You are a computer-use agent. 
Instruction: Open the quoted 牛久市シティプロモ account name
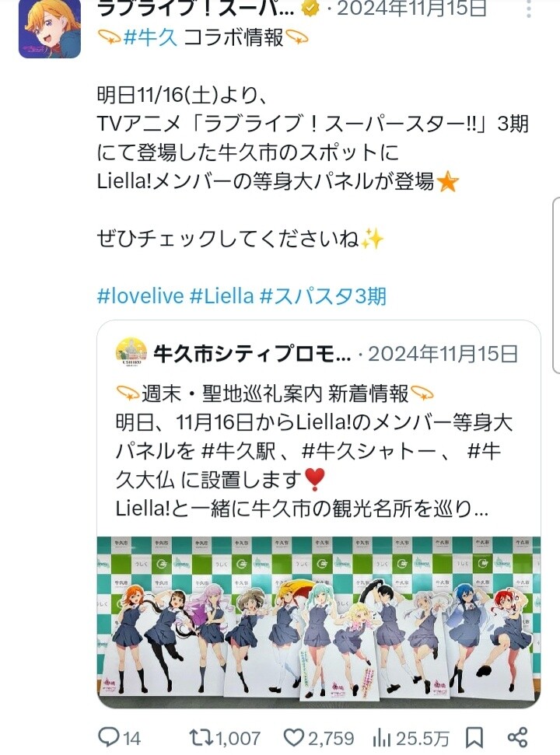252,354
